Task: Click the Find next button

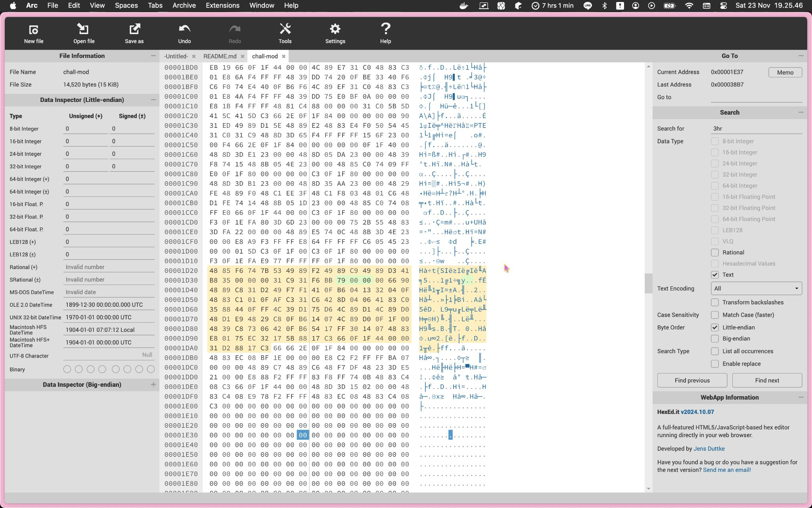Action: point(767,380)
